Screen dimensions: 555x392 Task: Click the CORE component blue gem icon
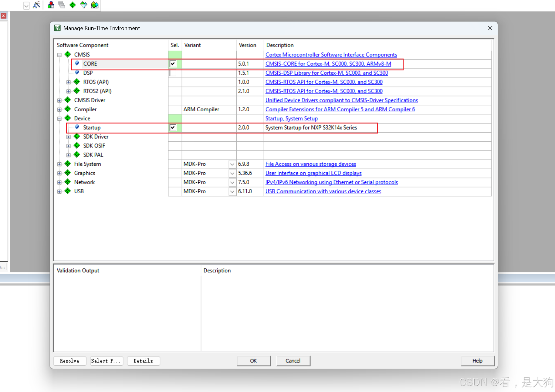77,63
